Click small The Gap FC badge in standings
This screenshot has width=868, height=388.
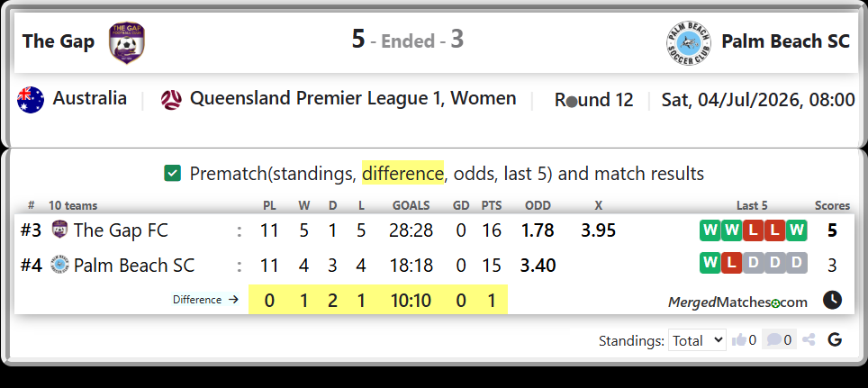coord(59,230)
